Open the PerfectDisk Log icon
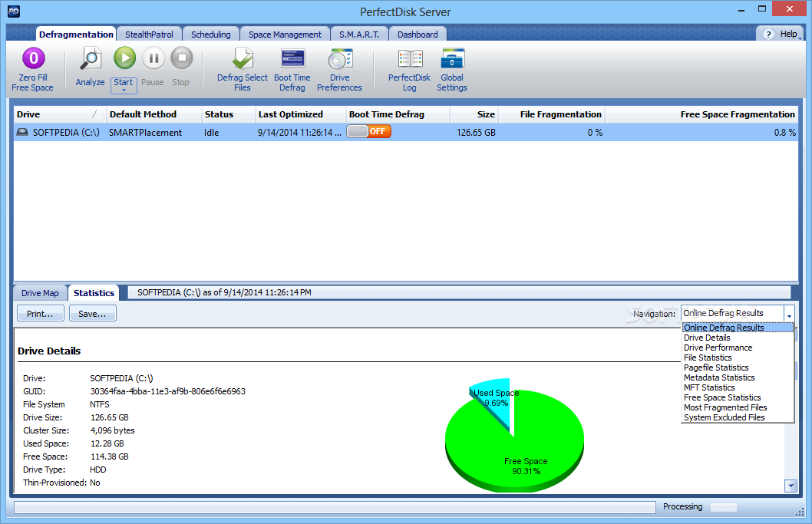Image resolution: width=812 pixels, height=524 pixels. click(x=410, y=59)
